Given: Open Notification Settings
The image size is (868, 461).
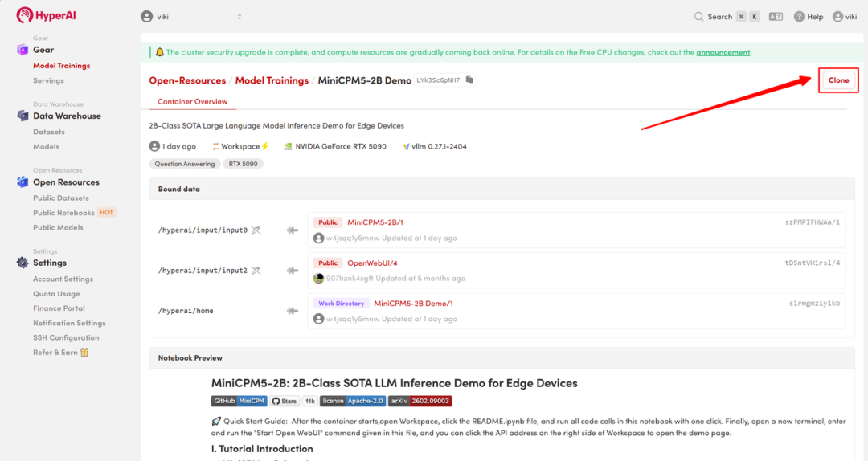Looking at the screenshot, I should coord(69,323).
